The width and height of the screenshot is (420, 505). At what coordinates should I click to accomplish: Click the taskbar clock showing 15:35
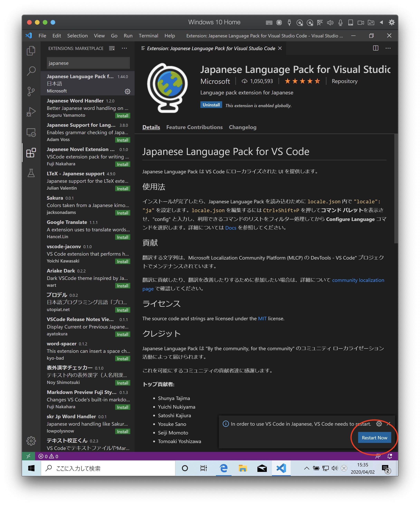[363, 468]
